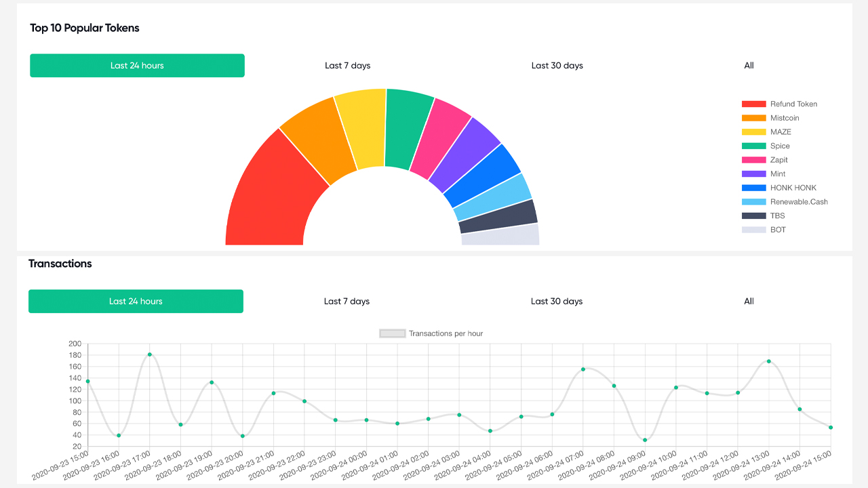
Task: Click the data point at 2020-09-23 15:00
Action: [87, 382]
